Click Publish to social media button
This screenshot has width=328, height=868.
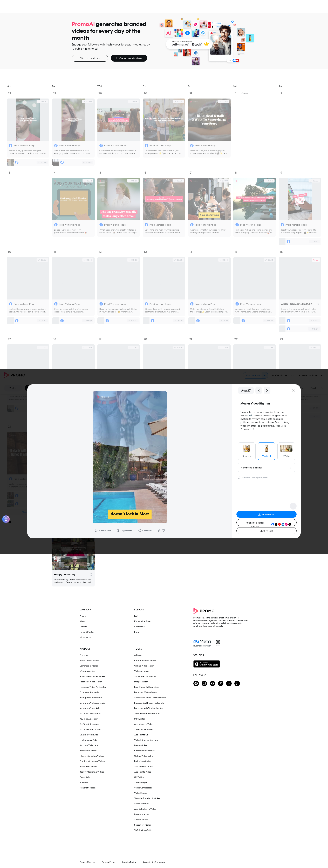[x=266, y=523]
